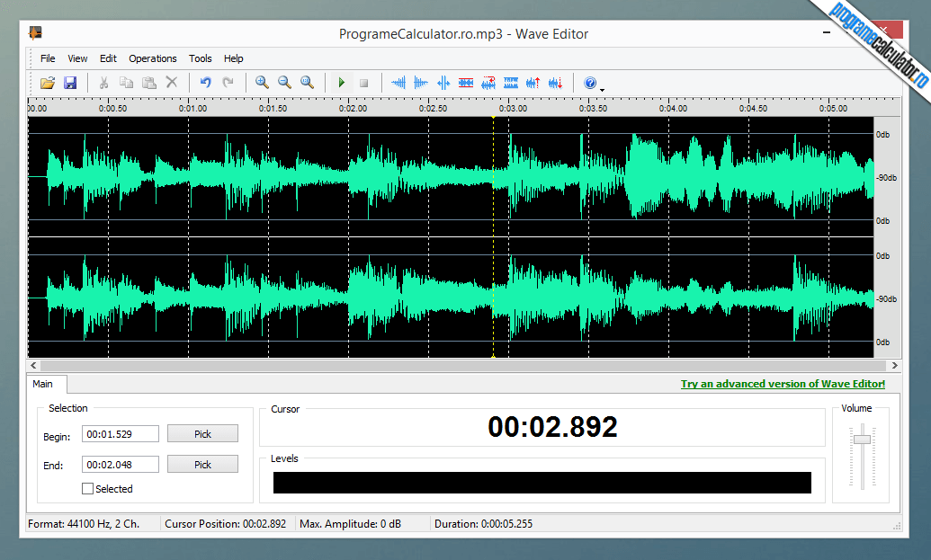Start playback with the green Play button
Screen dimensions: 931x560
tap(342, 83)
